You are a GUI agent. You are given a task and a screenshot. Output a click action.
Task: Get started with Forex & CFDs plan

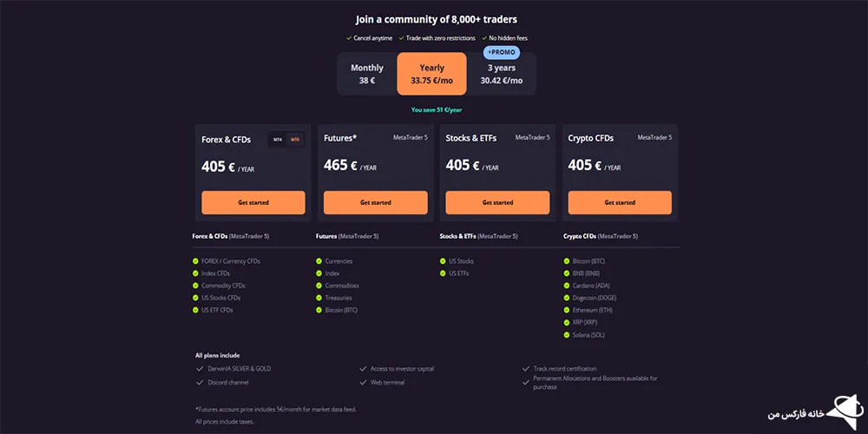point(253,202)
